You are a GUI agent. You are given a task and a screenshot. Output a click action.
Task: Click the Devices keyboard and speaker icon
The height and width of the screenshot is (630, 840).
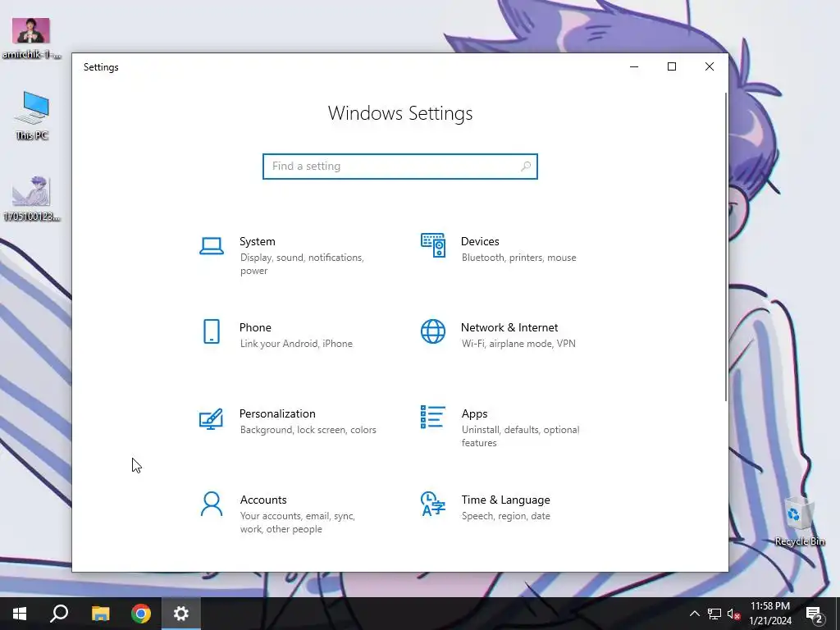pos(433,245)
